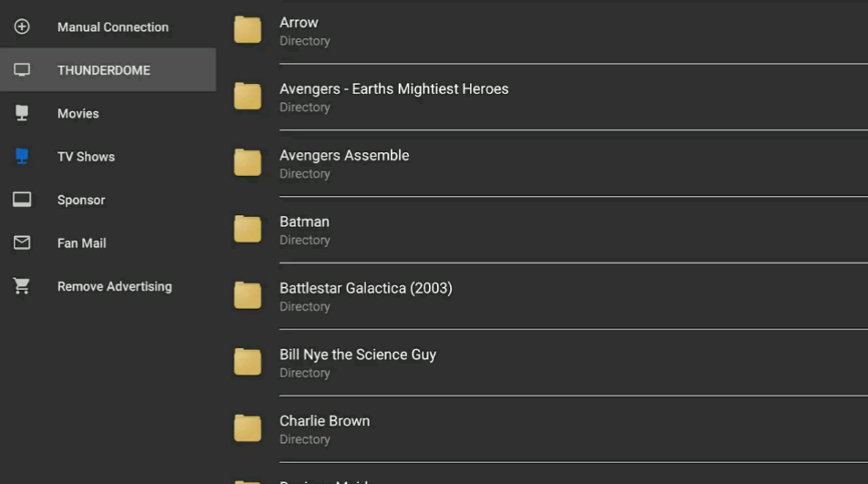Open the Movies sidebar item
The width and height of the screenshot is (868, 484).
click(x=108, y=113)
